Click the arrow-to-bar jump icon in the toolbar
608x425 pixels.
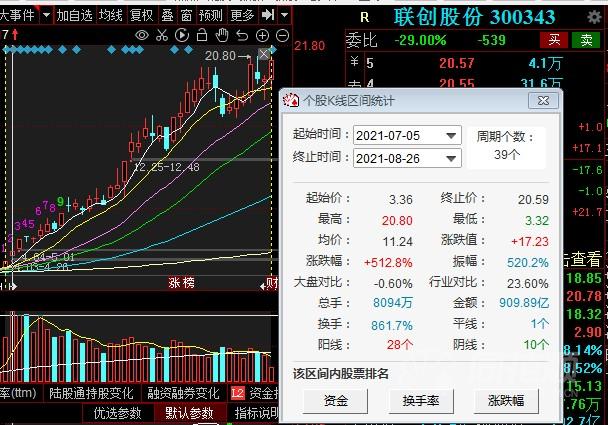[x=268, y=15]
